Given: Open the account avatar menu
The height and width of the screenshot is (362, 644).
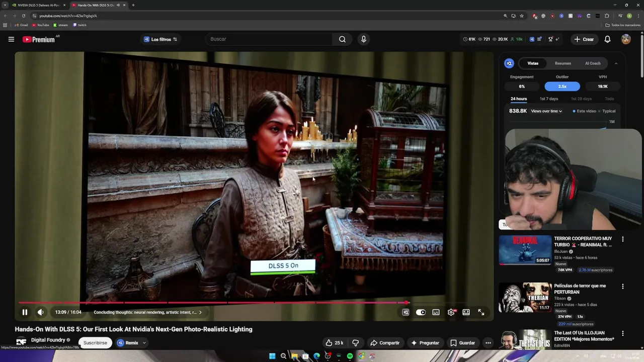Looking at the screenshot, I should tap(626, 39).
